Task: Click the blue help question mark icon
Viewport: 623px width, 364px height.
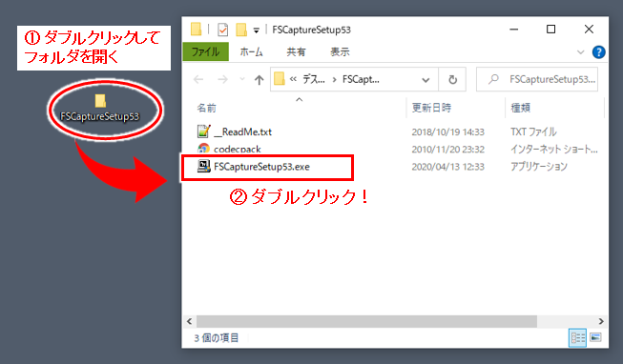Action: (x=598, y=52)
